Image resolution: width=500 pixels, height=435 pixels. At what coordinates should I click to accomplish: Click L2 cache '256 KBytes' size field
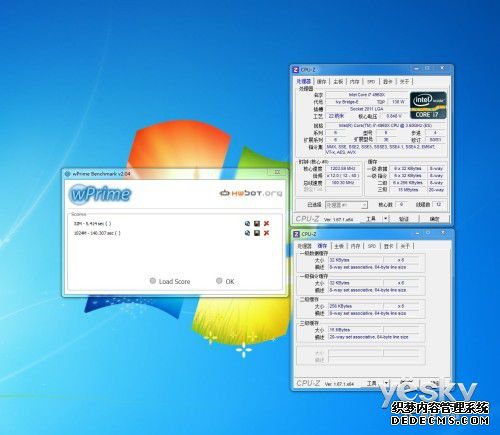pos(356,306)
